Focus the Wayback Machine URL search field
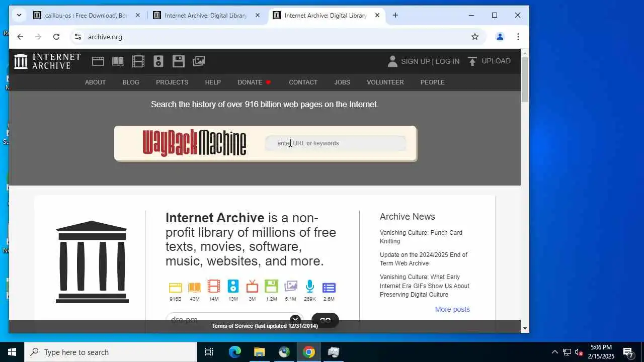Image resolution: width=644 pixels, height=362 pixels. (x=336, y=143)
